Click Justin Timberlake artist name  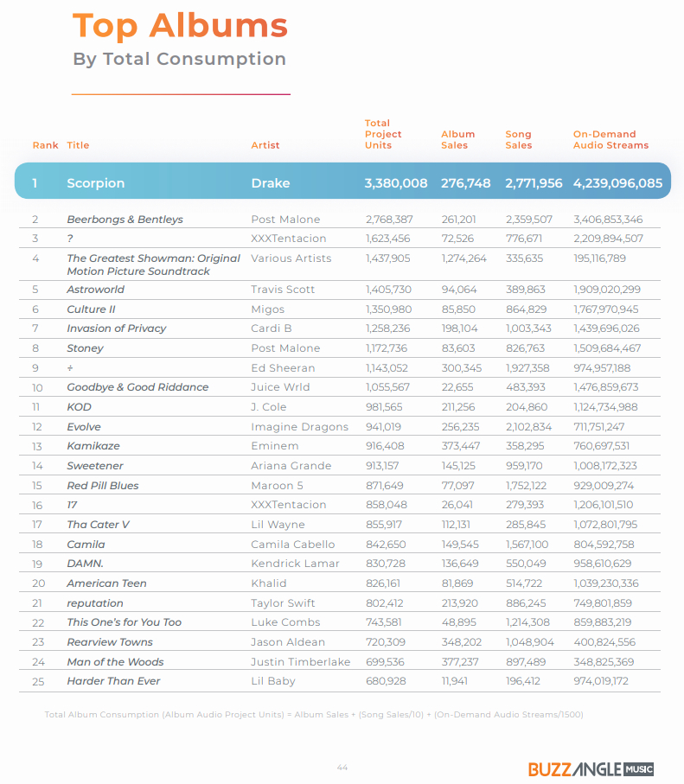(301, 662)
